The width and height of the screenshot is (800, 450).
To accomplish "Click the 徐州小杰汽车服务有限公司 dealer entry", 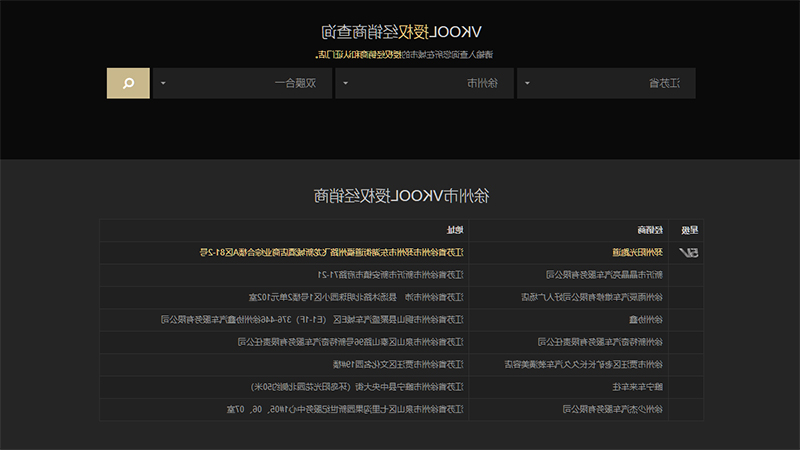I will [613, 409].
